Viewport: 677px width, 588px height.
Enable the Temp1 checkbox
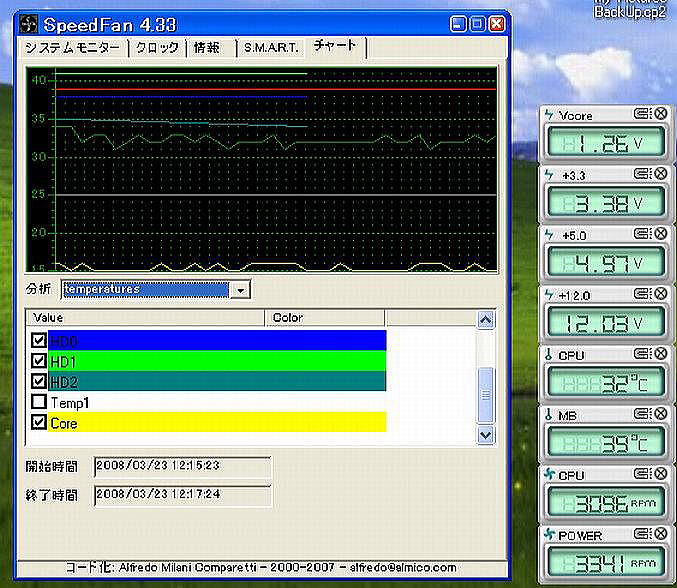point(39,401)
